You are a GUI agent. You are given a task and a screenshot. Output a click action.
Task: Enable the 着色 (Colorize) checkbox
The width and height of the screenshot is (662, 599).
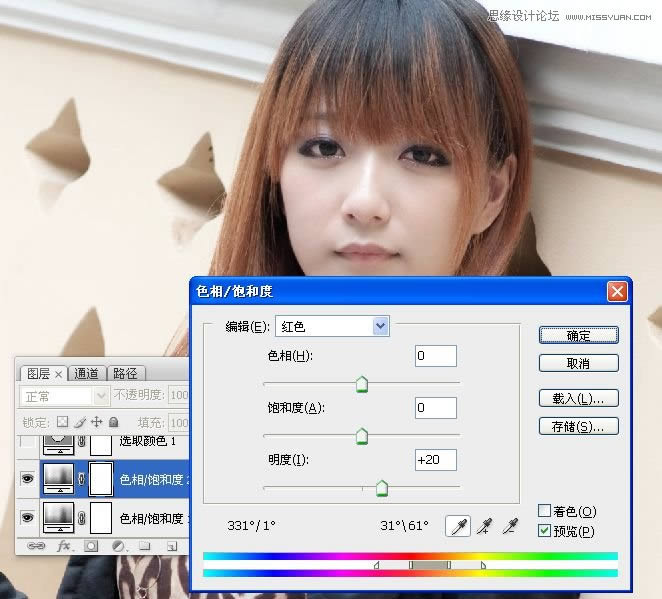tap(545, 511)
